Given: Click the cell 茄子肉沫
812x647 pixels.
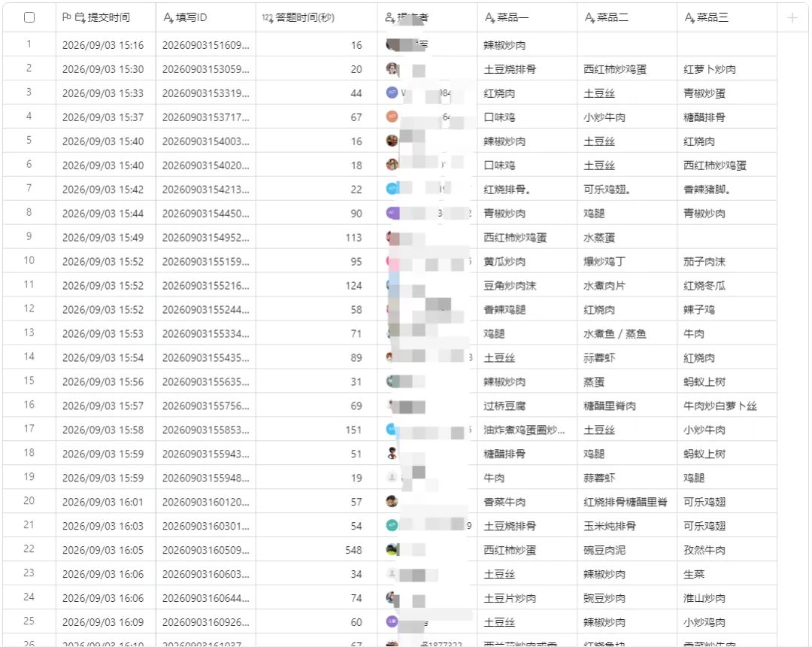Looking at the screenshot, I should (727, 261).
